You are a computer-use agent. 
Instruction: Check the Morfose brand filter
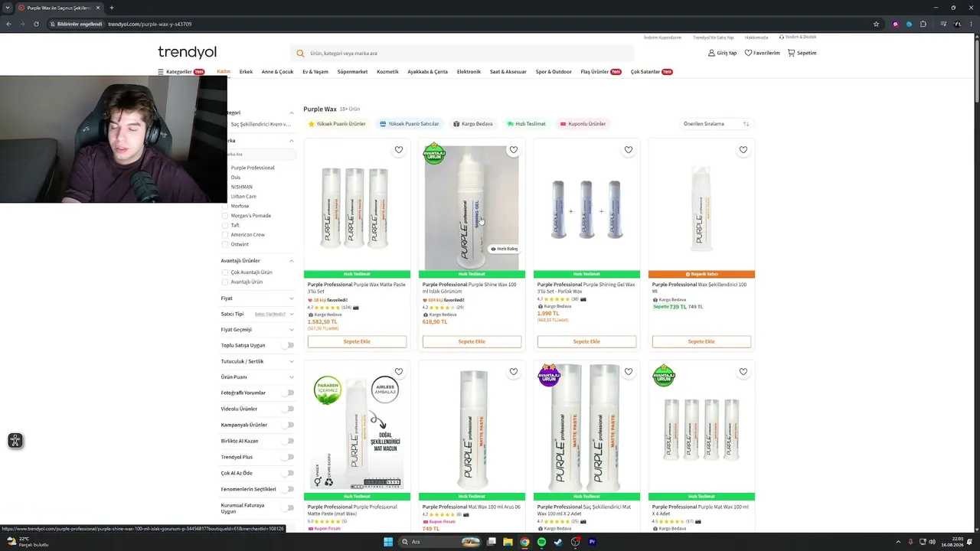point(225,206)
